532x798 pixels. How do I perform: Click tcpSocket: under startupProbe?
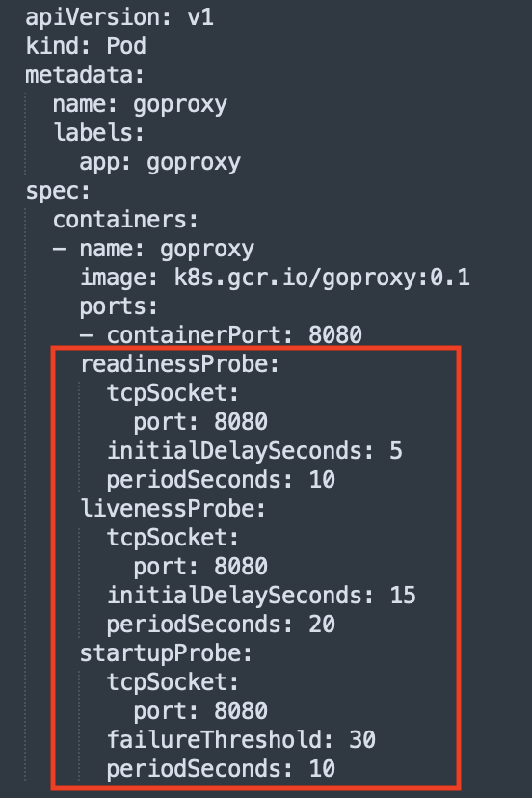tap(173, 682)
